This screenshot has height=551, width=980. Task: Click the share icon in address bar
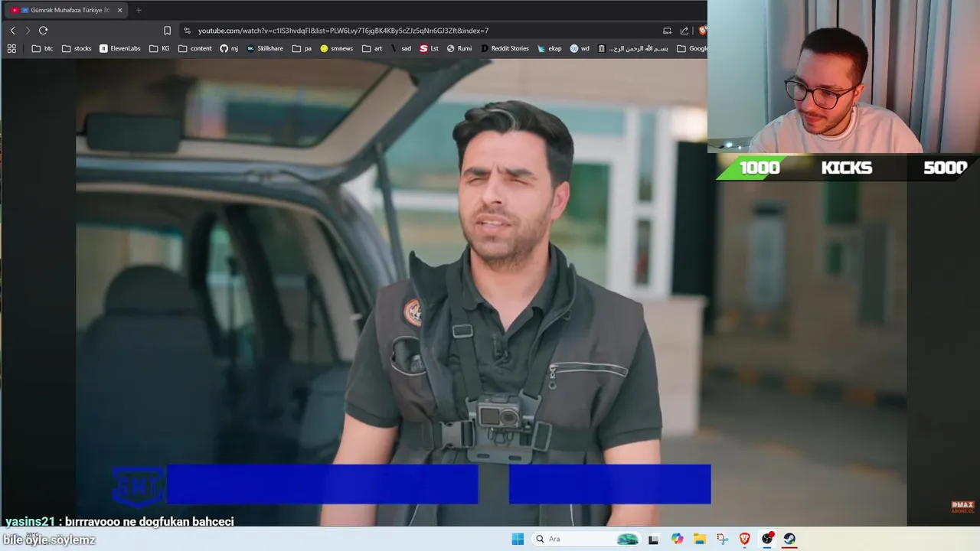[x=684, y=31]
